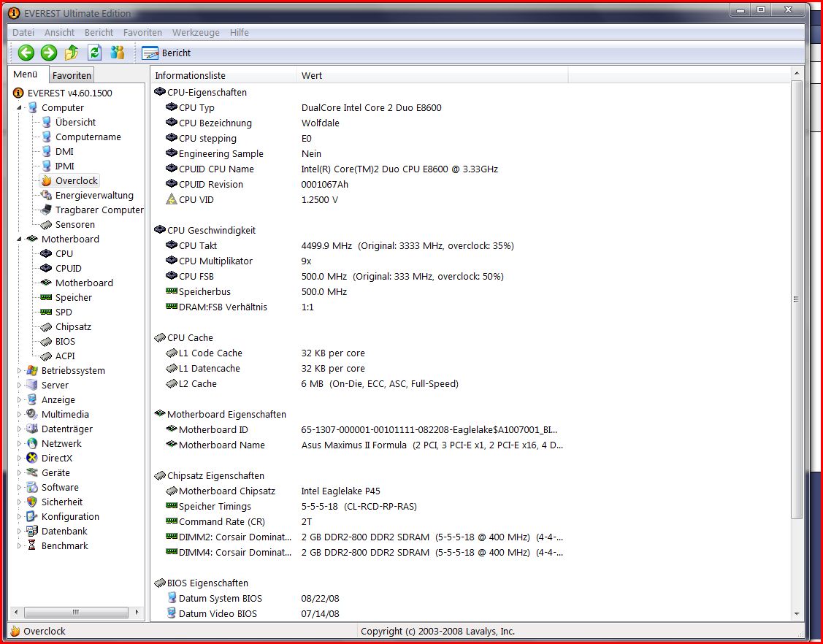Open the Bericht report button
The height and width of the screenshot is (644, 823).
pyautogui.click(x=166, y=53)
